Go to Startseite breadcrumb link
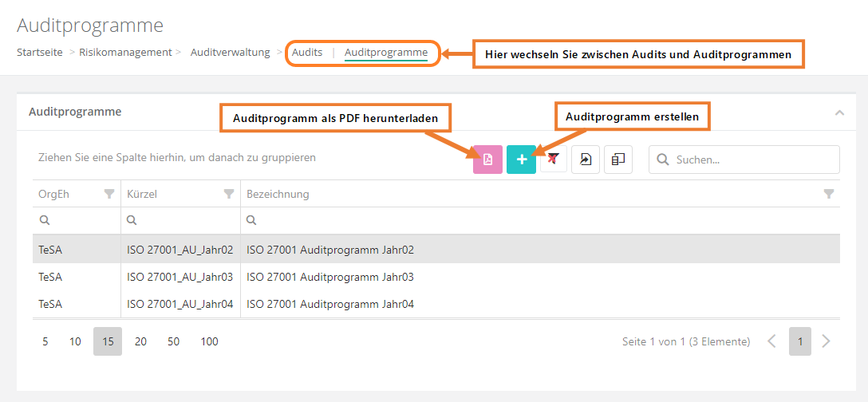The width and height of the screenshot is (868, 402). pyautogui.click(x=40, y=53)
